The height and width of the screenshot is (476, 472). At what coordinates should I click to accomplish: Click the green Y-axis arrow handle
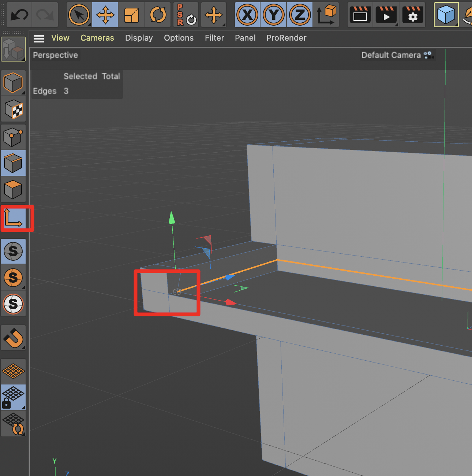[172, 217]
